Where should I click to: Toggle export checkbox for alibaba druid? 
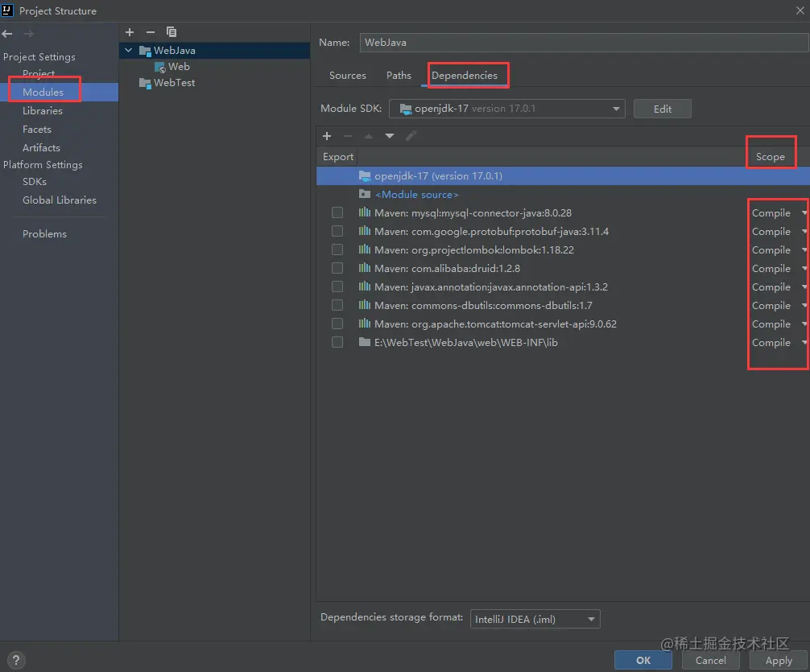click(x=337, y=268)
